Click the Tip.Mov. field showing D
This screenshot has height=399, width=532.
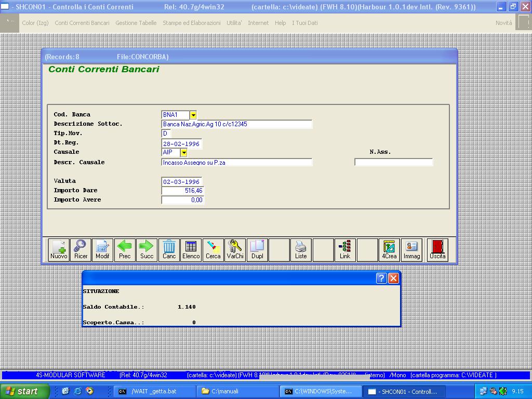pos(166,134)
